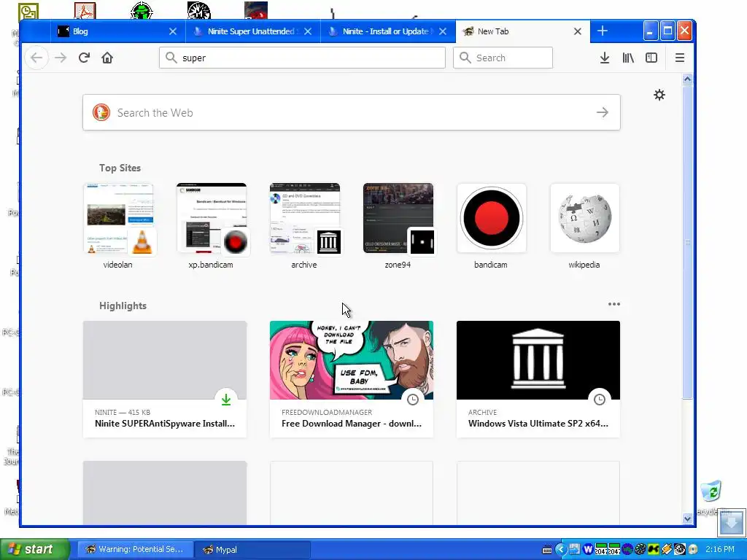Click the clock icon on Free Download Manager card
Viewport: 747px width, 560px height.
click(x=413, y=400)
